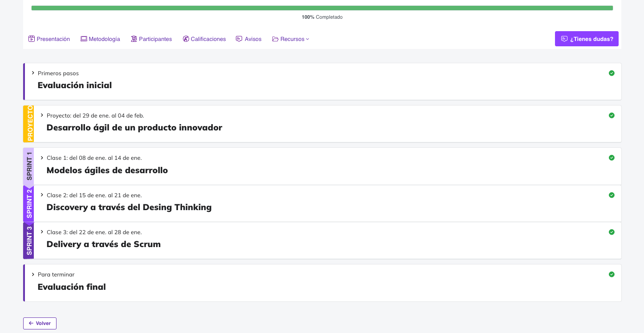Click the Presentación icon in navigation

[32, 39]
